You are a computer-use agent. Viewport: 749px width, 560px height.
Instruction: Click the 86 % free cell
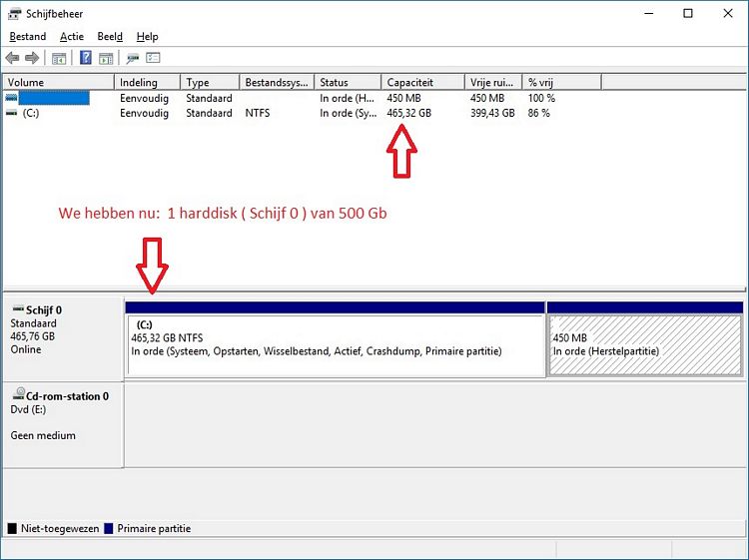tap(539, 113)
